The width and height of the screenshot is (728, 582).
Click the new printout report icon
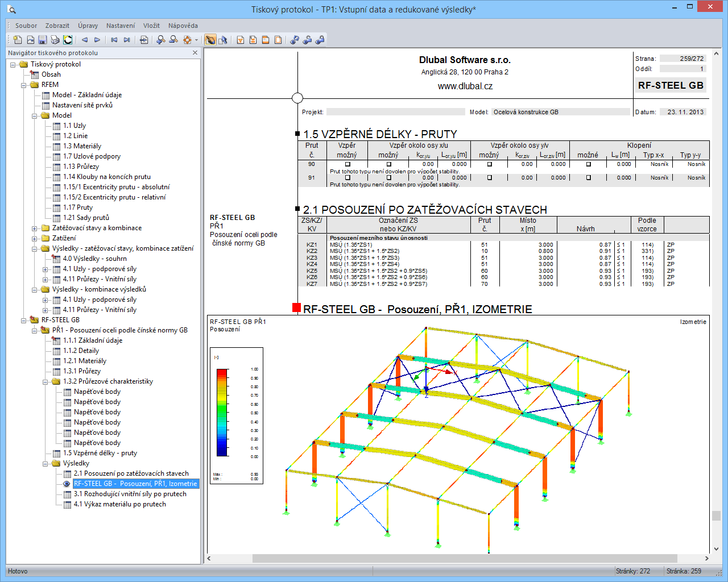click(18, 40)
